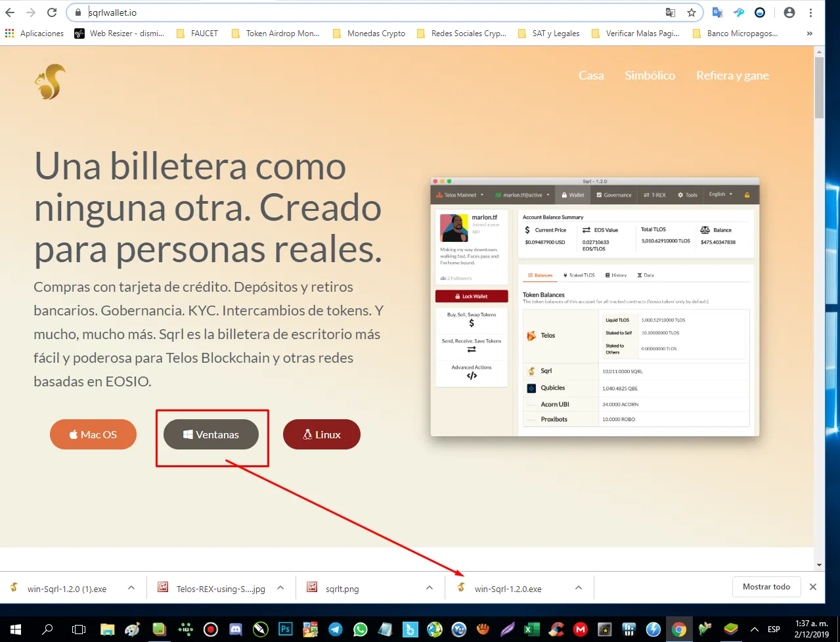
Task: Show hidden system tray icons
Action: [x=755, y=629]
